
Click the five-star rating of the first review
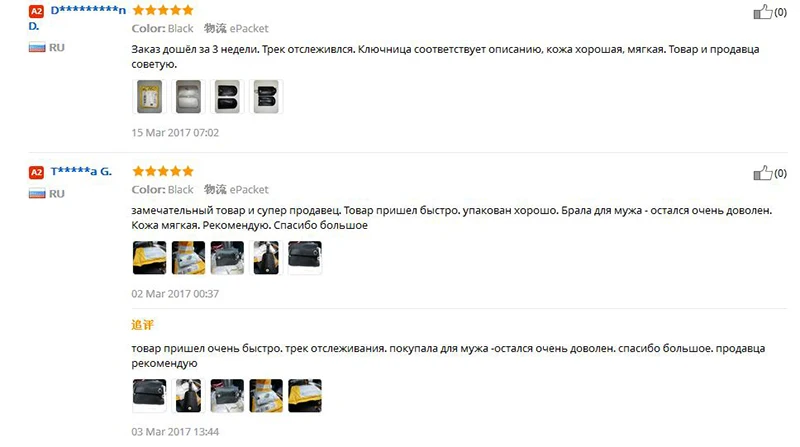coord(163,10)
